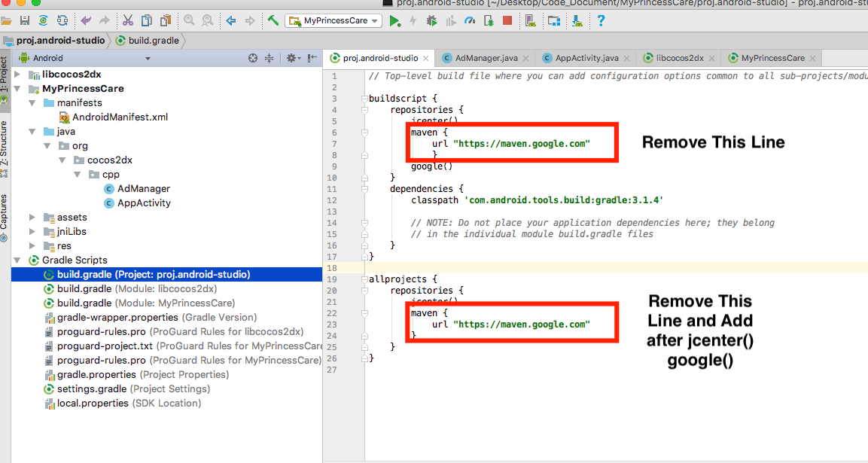Click the Make Project hammer icon

(273, 21)
